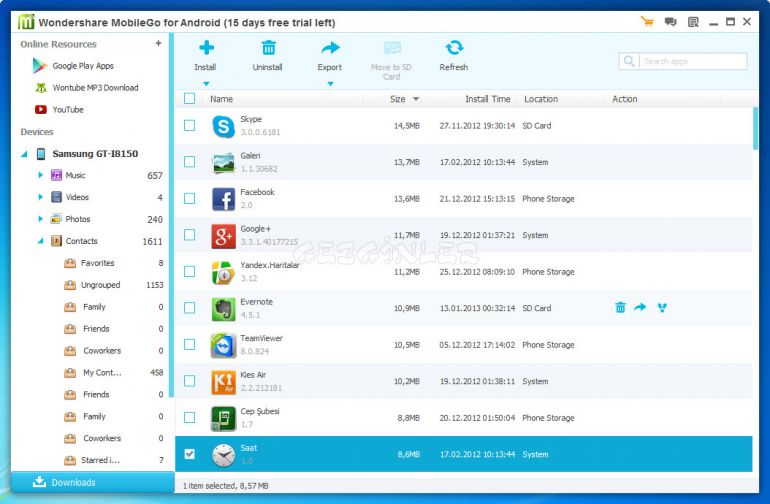Sort by Name column header
The height and width of the screenshot is (504, 770).
[221, 99]
